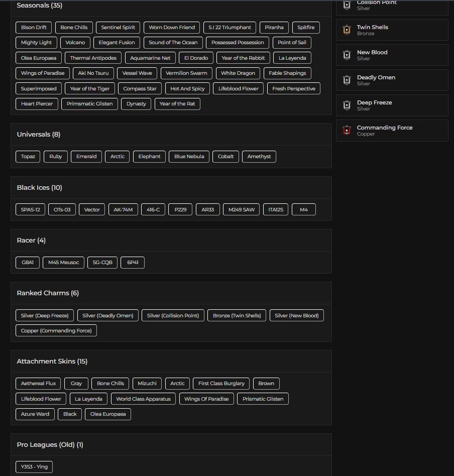Image resolution: width=454 pixels, height=476 pixels.
Task: Pick the Possessed Possession tag
Action: (x=238, y=43)
